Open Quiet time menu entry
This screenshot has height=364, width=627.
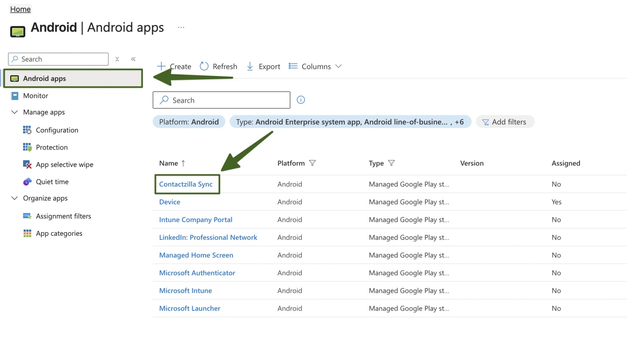52,182
